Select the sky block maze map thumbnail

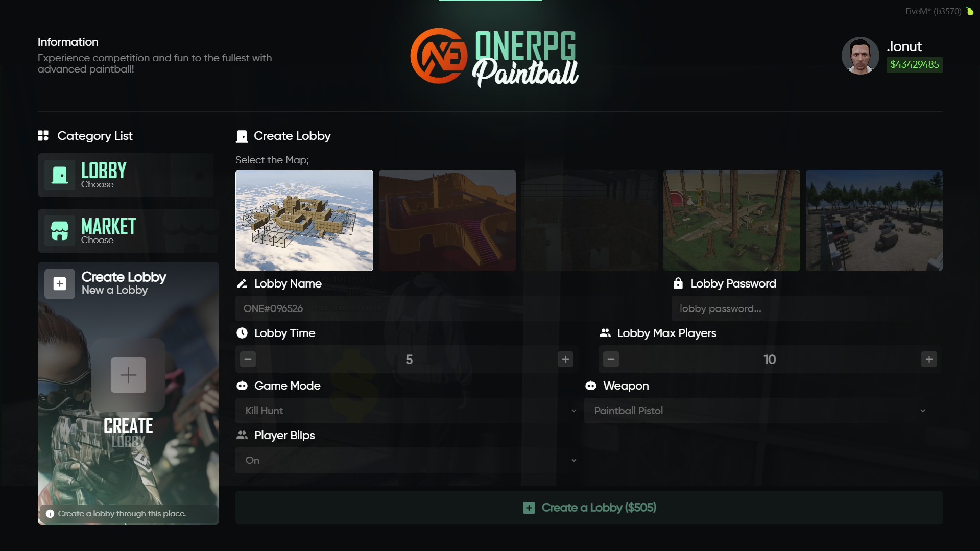click(x=304, y=220)
